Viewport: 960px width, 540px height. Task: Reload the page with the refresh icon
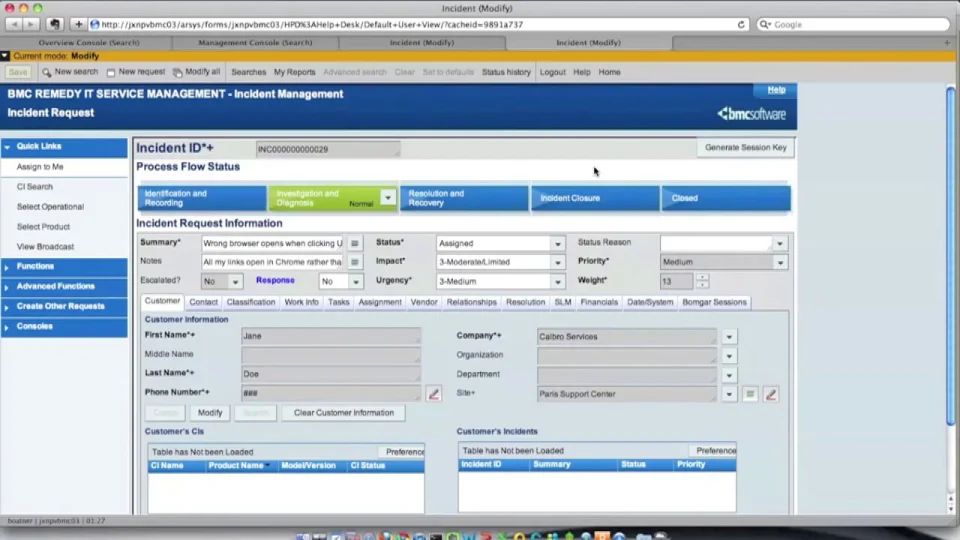[x=741, y=24]
